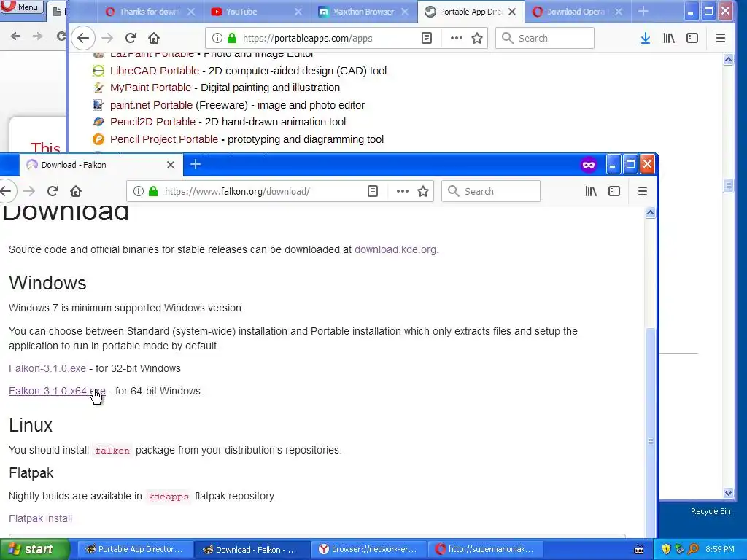This screenshot has width=747, height=560.
Task: Click Search box in portableapps window
Action: click(545, 38)
